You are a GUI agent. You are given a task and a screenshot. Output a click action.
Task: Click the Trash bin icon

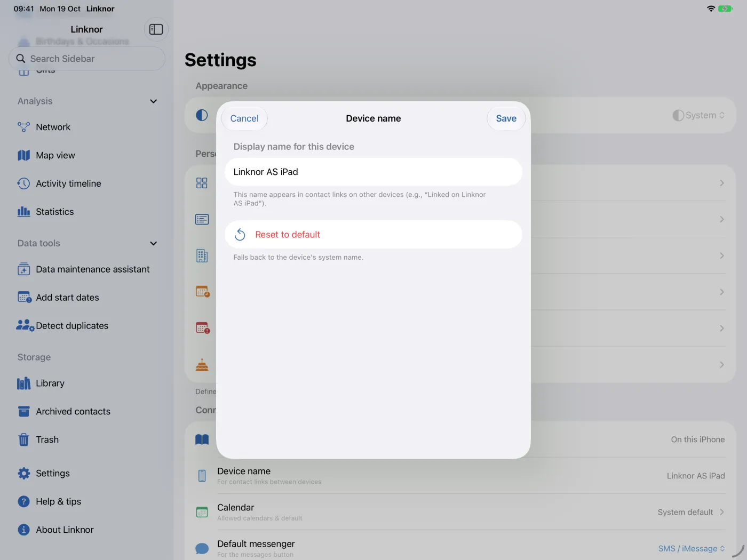click(x=23, y=439)
